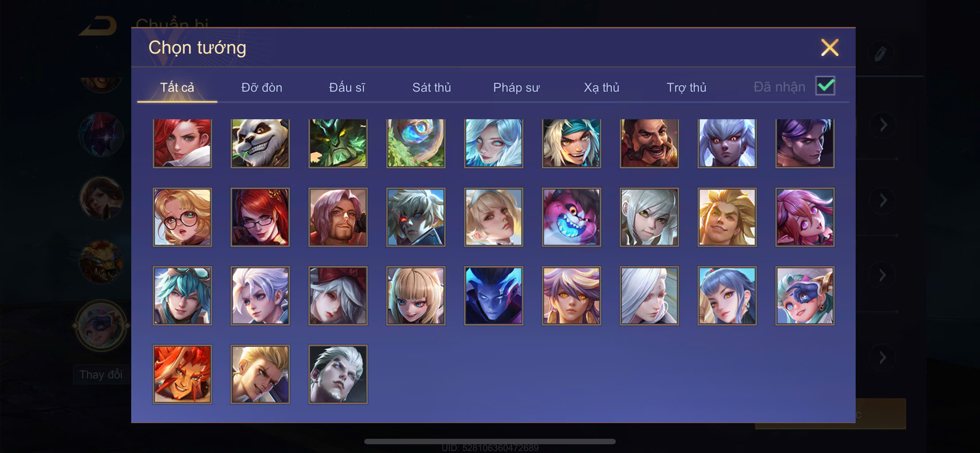Viewport: 980px width, 453px height.
Task: Choose the green tree monster hero
Action: 338,143
